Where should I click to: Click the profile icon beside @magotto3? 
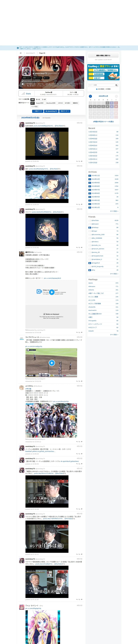click(90, 263)
